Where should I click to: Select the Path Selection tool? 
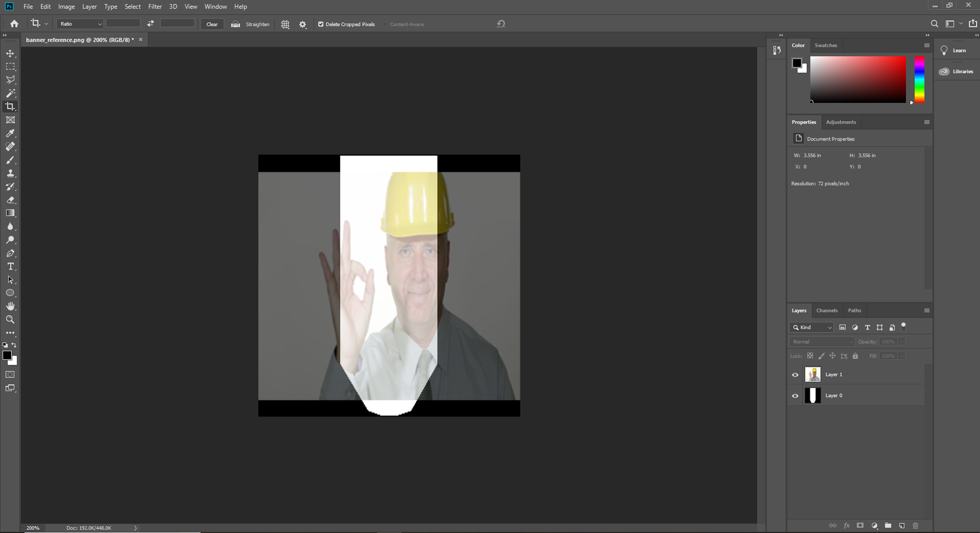pyautogui.click(x=10, y=280)
